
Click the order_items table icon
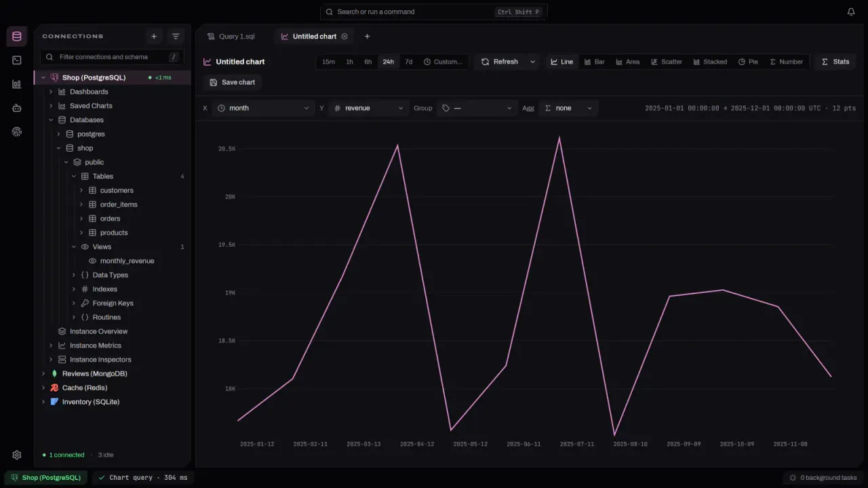click(x=93, y=205)
